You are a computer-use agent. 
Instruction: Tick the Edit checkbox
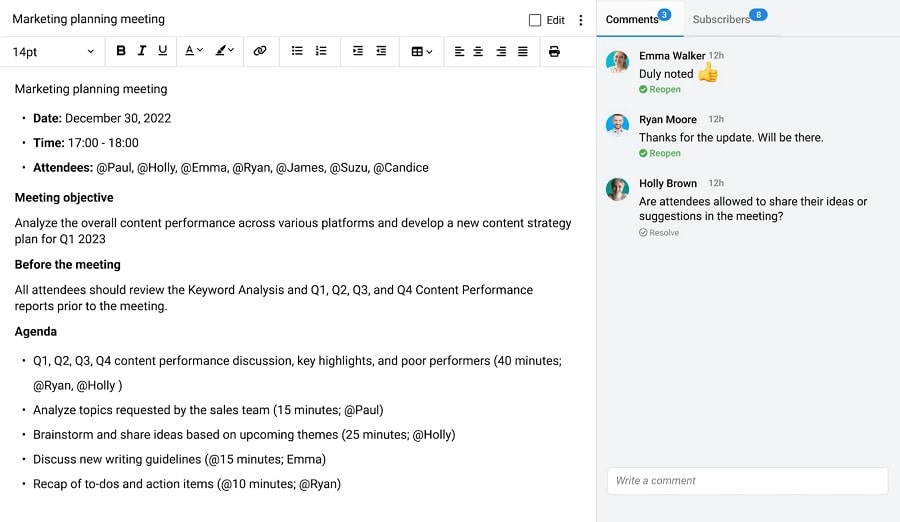click(535, 20)
